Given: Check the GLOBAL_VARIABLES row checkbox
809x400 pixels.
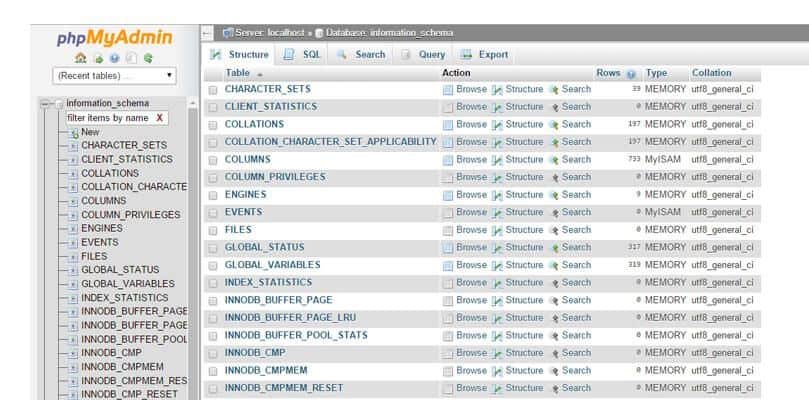Looking at the screenshot, I should point(213,266).
